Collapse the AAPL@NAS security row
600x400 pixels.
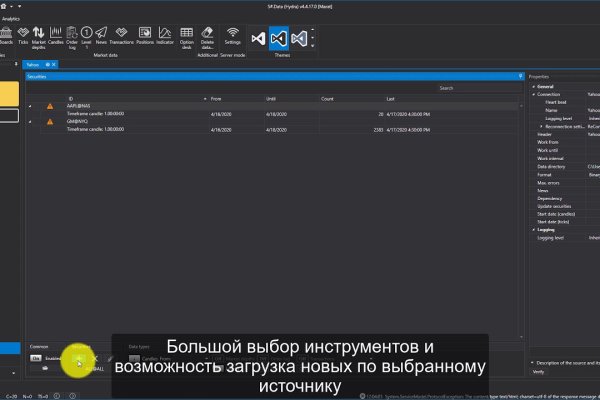pos(30,106)
